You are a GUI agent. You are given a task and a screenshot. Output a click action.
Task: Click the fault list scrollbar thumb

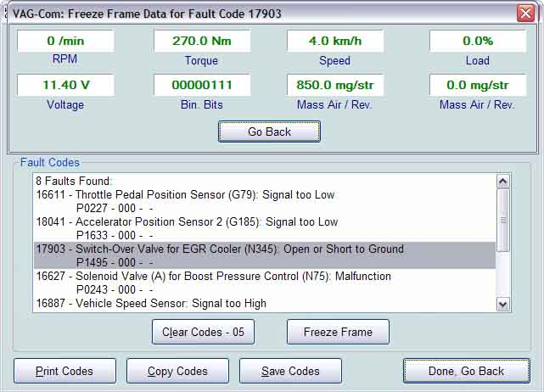tap(502, 221)
